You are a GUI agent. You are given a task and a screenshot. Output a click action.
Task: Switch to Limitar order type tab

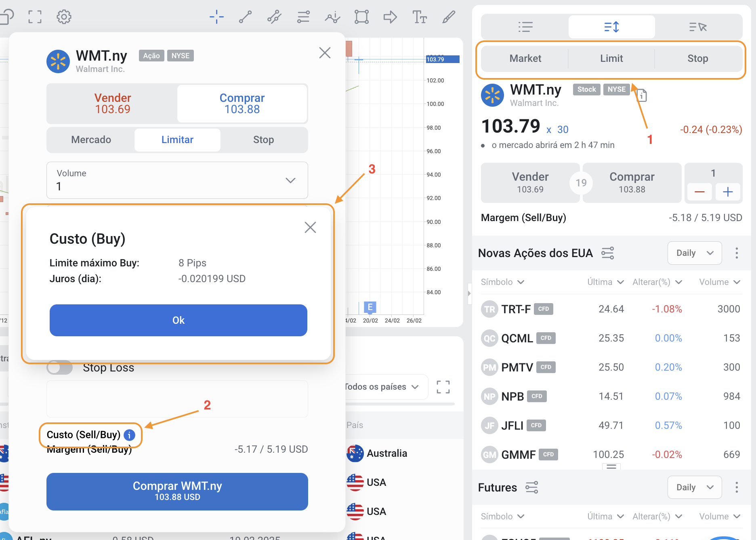[177, 140]
